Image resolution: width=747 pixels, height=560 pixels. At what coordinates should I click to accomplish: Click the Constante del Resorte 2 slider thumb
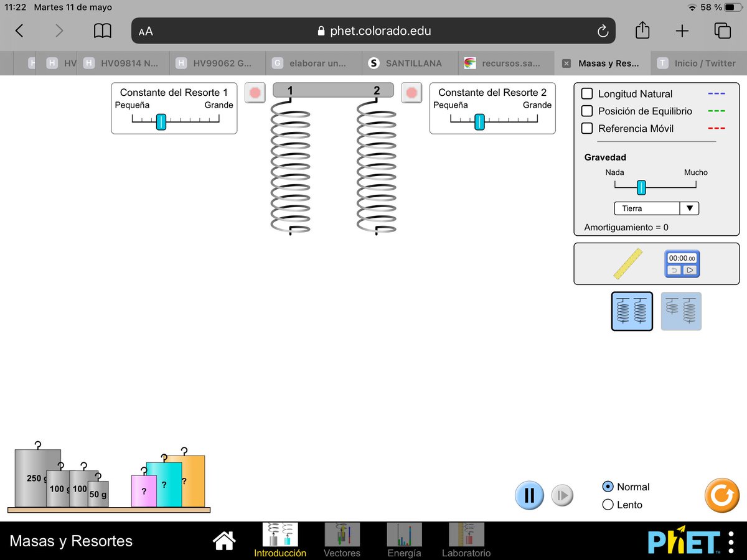(x=479, y=121)
